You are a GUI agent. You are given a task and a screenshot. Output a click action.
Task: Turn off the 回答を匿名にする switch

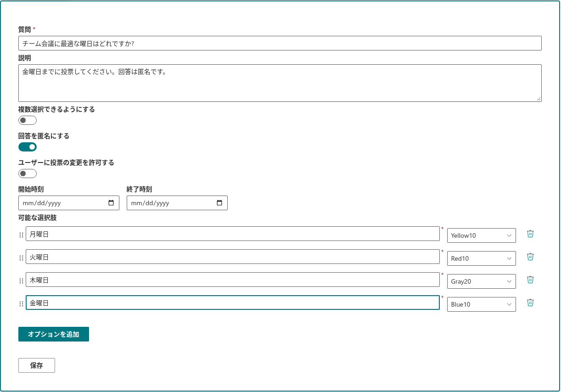pyautogui.click(x=28, y=147)
